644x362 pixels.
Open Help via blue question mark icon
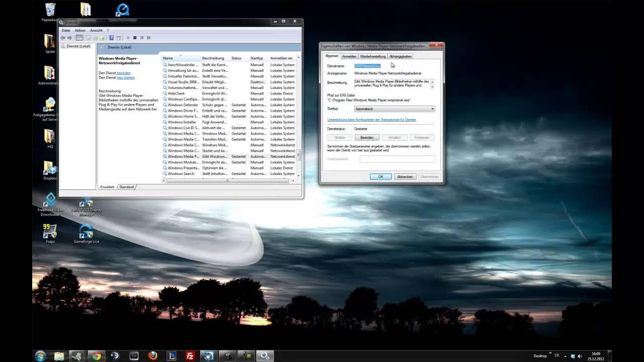click(112, 38)
